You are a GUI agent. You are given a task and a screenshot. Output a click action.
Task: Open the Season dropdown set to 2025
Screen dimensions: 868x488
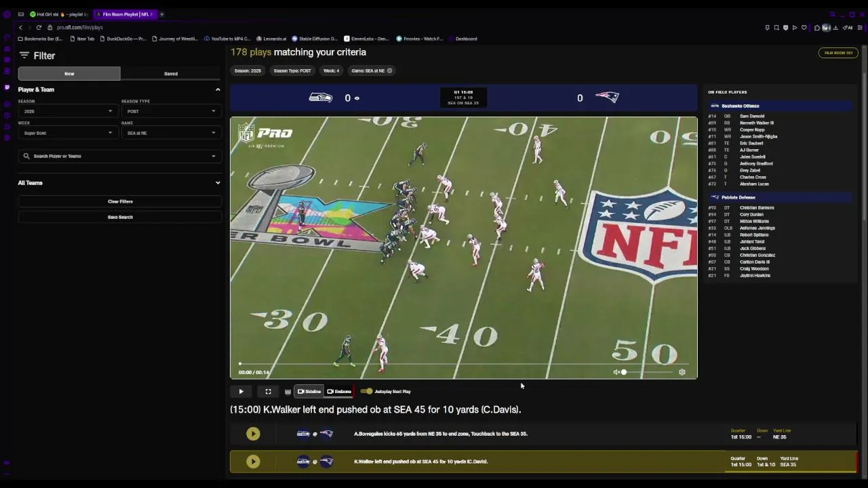pos(67,111)
